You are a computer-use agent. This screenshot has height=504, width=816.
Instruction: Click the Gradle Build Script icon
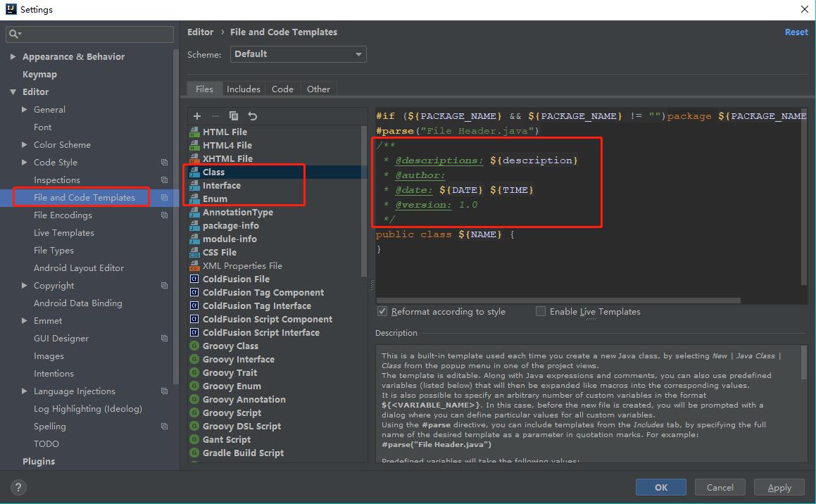(x=194, y=453)
